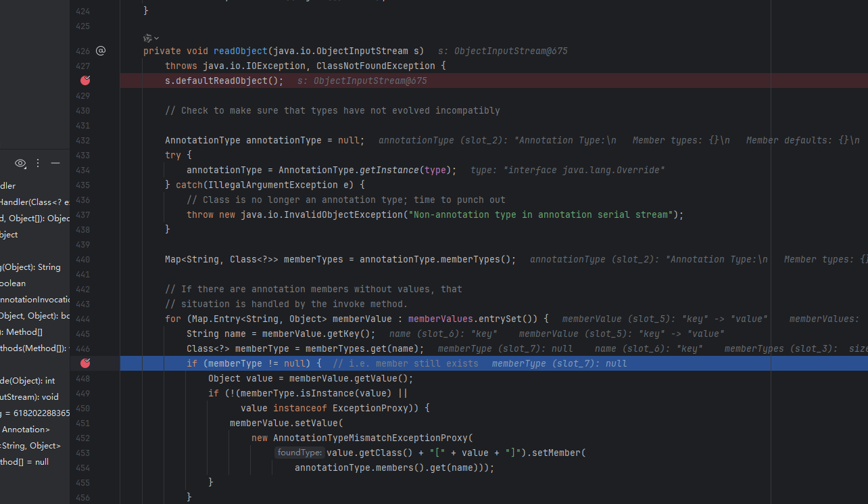Click the AnnotationTypeMismatchExceptionProxy class name
This screenshot has height=504, width=868.
372,438
